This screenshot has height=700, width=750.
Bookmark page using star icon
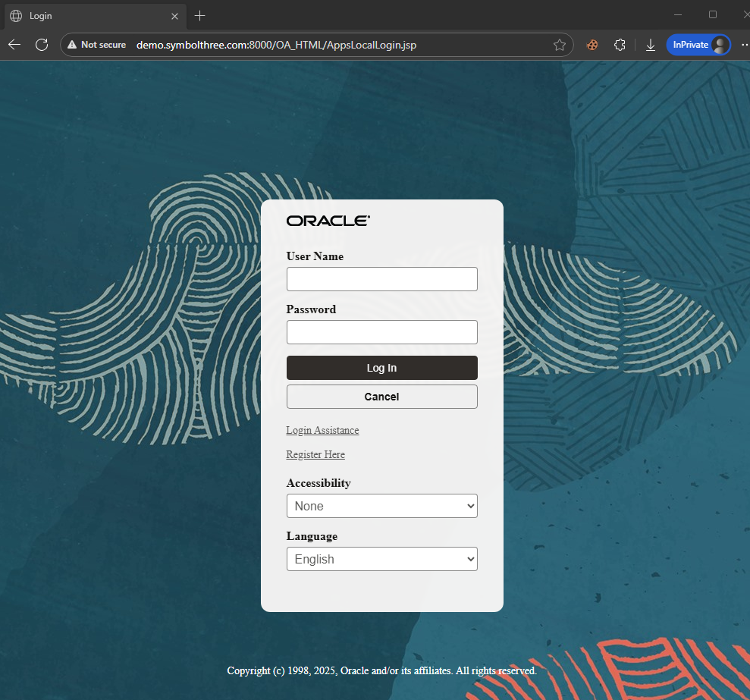coord(560,45)
